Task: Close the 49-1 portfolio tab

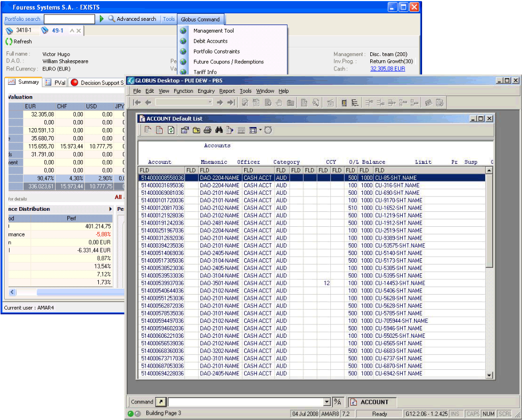Action: pos(79,30)
